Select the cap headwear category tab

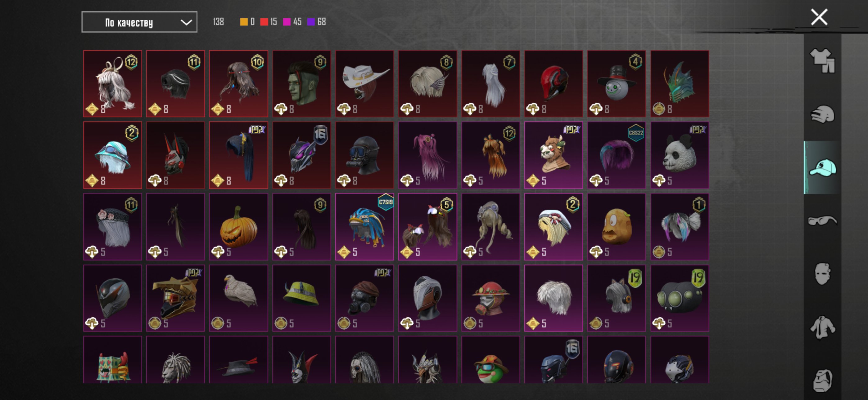(822, 167)
